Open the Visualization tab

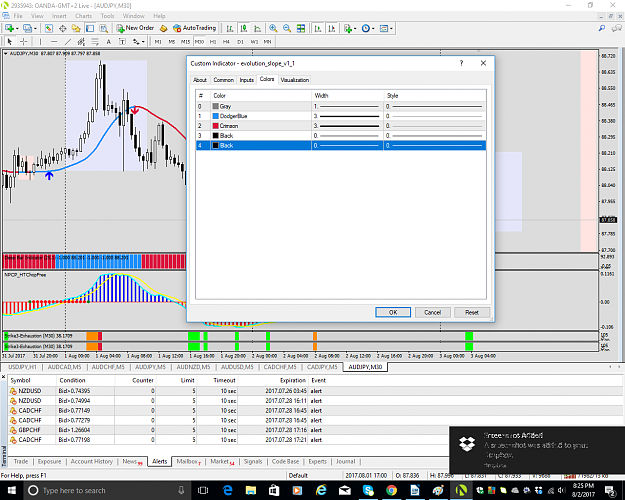tap(295, 80)
